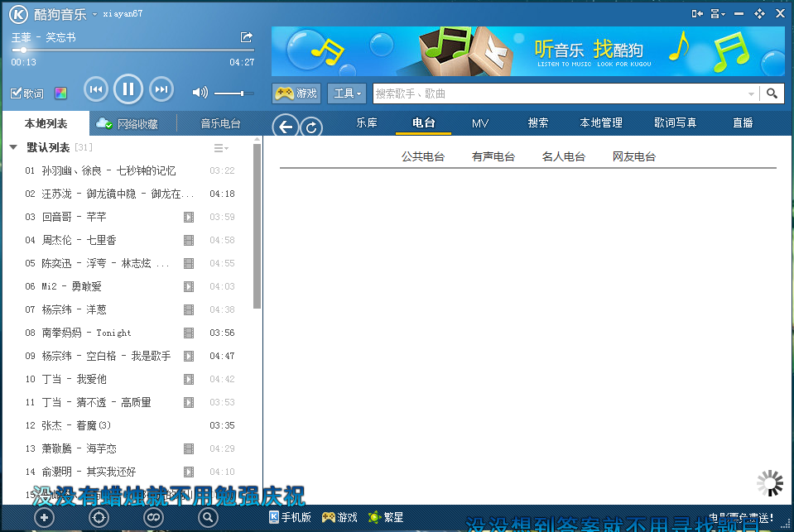Play MV for 南拳妈妈 - Tonight
The height and width of the screenshot is (532, 794).
coord(189,333)
